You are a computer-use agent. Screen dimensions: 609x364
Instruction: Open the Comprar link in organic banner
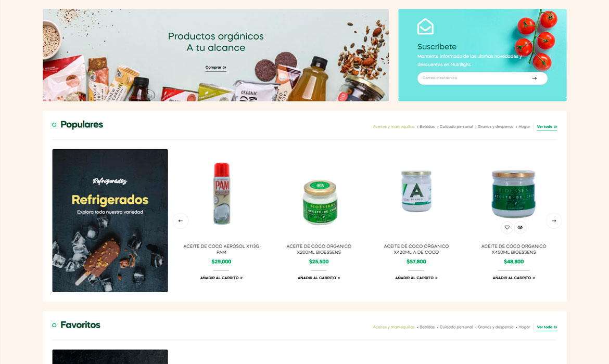215,68
